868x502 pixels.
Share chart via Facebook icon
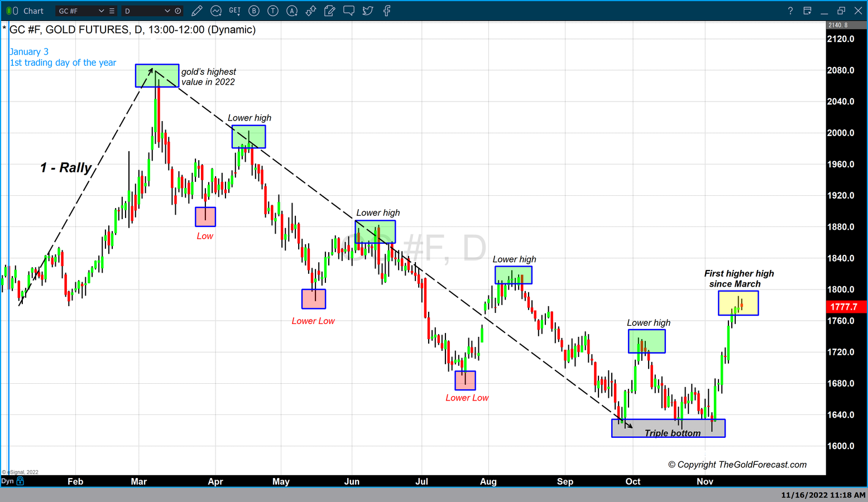387,11
